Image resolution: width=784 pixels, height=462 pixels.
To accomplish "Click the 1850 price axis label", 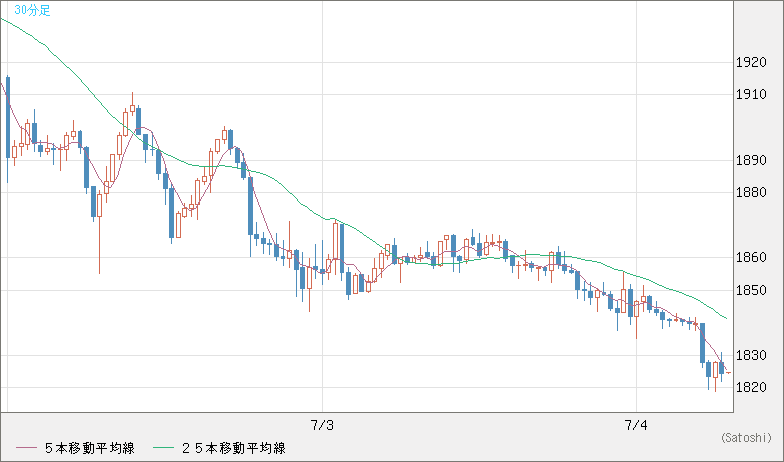I will click(x=751, y=290).
